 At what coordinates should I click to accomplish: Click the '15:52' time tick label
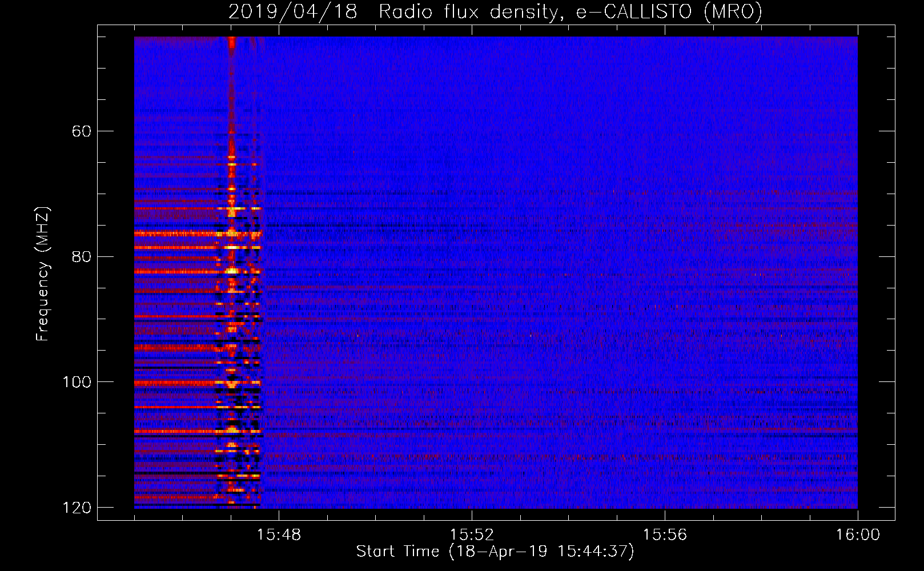(472, 535)
